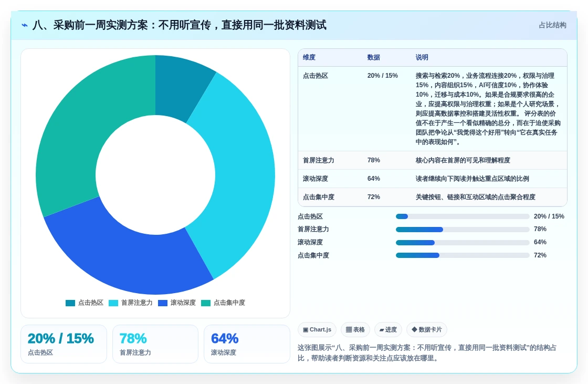Click the 64% value in the table
The width and height of the screenshot is (588, 384).
click(x=373, y=179)
